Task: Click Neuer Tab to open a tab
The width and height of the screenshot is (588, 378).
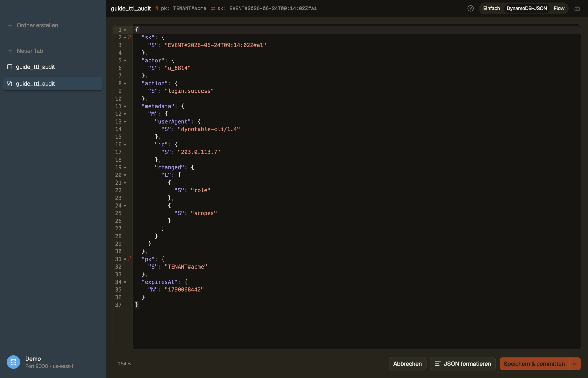Action: (30, 51)
